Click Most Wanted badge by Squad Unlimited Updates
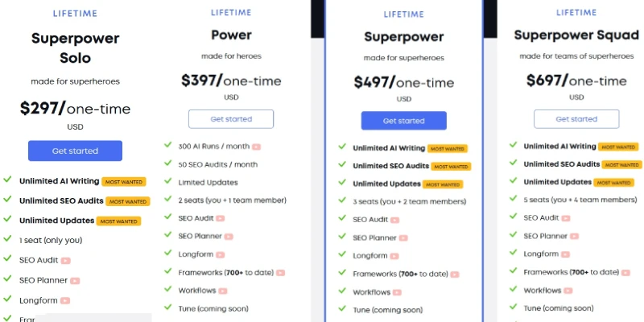Image resolution: width=644 pixels, height=322 pixels. click(x=613, y=183)
